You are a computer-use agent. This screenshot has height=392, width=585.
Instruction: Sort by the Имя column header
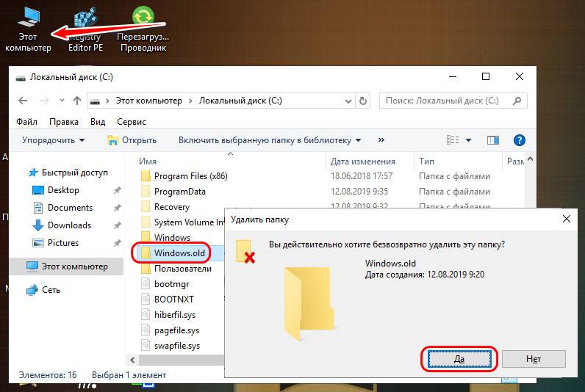point(148,161)
